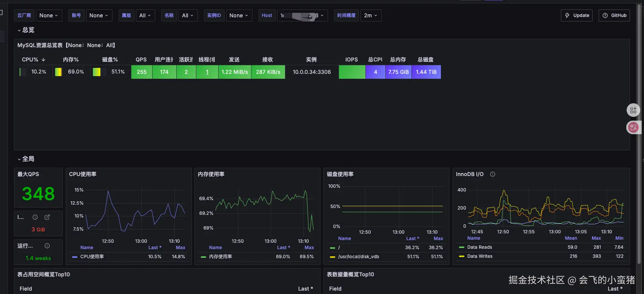644x294 pixels.
Task: Click the purple 7.75 GiB memory cell
Action: tap(398, 72)
